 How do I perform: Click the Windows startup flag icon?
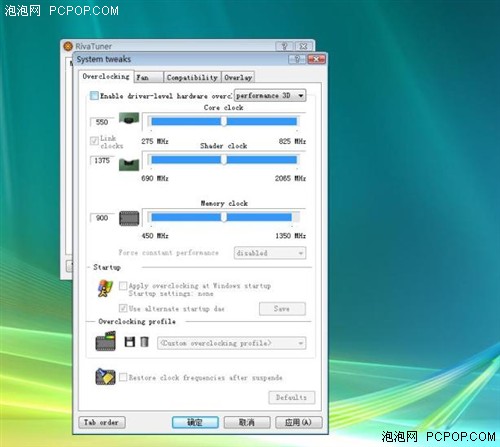pos(105,288)
